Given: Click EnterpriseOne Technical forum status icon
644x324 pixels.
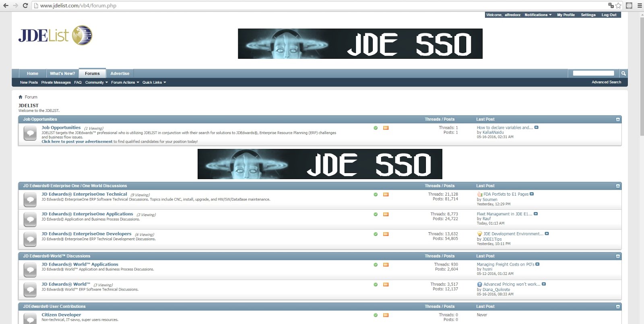Looking at the screenshot, I should (30, 200).
